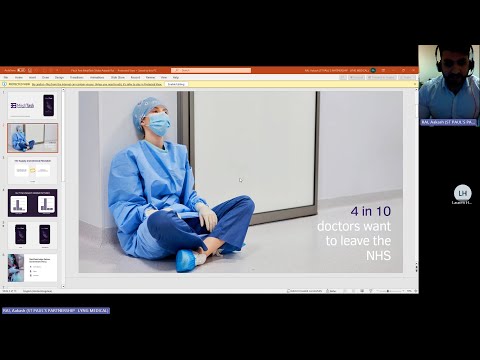Click the Enable Editing button

(x=176, y=84)
